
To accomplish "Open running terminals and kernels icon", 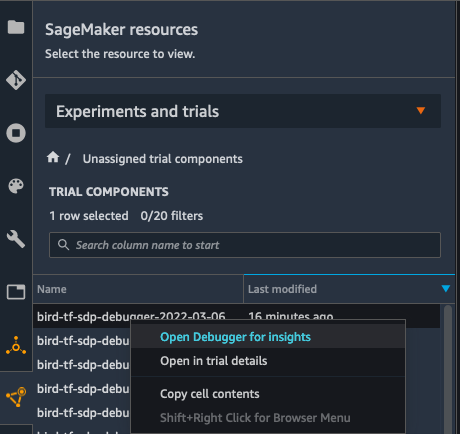I will pos(16,133).
